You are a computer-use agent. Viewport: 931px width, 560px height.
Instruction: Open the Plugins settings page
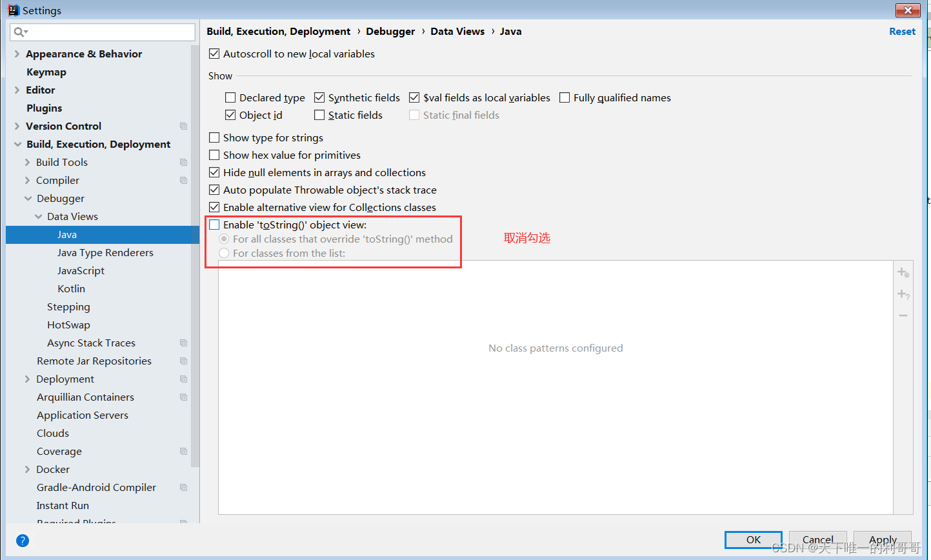pos(45,108)
